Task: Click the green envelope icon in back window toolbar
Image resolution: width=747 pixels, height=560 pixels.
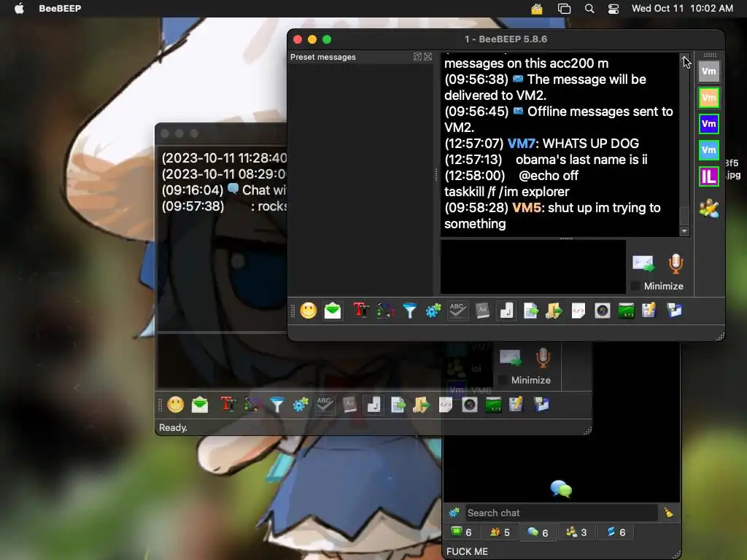Action: pos(200,405)
